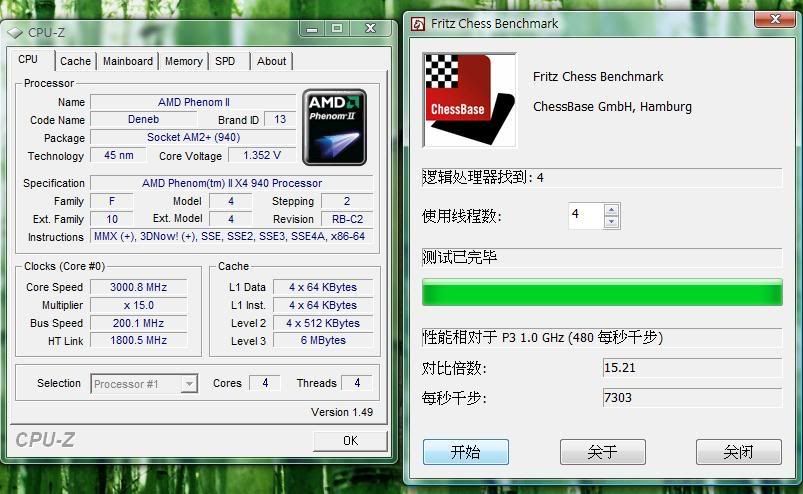The width and height of the screenshot is (803, 494).
Task: Click the Threads count value
Action: [357, 383]
